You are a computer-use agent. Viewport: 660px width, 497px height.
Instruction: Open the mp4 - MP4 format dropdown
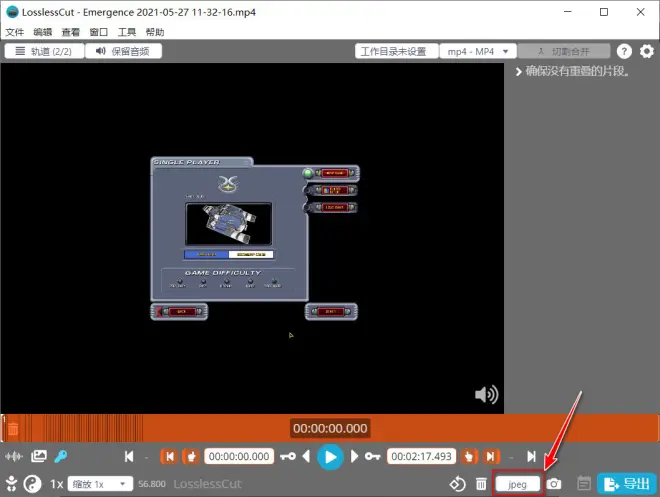pyautogui.click(x=478, y=51)
